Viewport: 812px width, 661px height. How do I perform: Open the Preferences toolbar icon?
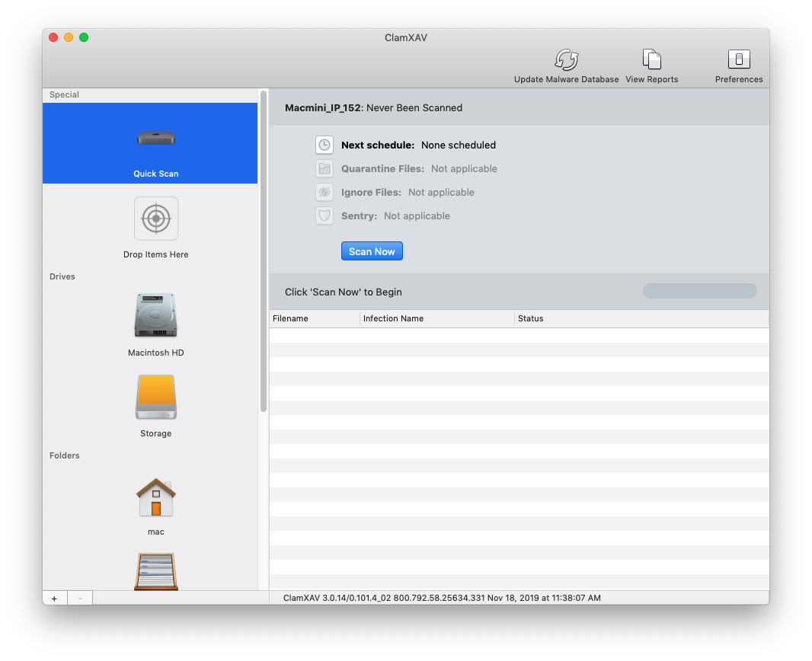pos(738,60)
